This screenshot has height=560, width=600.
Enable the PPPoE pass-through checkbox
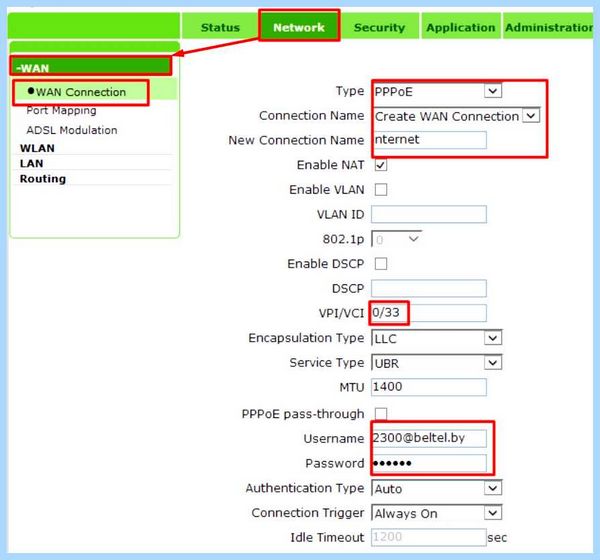point(381,413)
